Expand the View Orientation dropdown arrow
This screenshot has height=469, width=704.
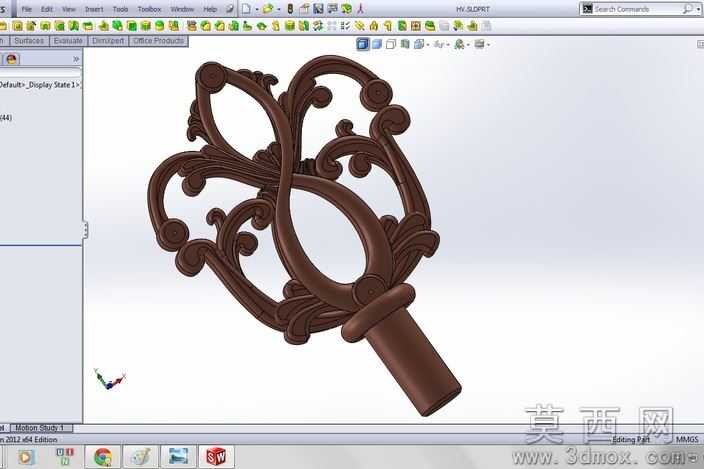[x=427, y=45]
